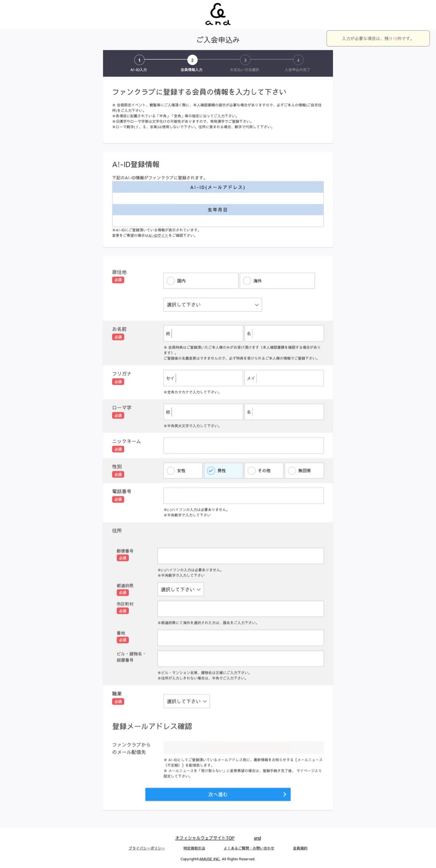Open プライバシーポリシー footer link
436x868 pixels.
[x=147, y=848]
